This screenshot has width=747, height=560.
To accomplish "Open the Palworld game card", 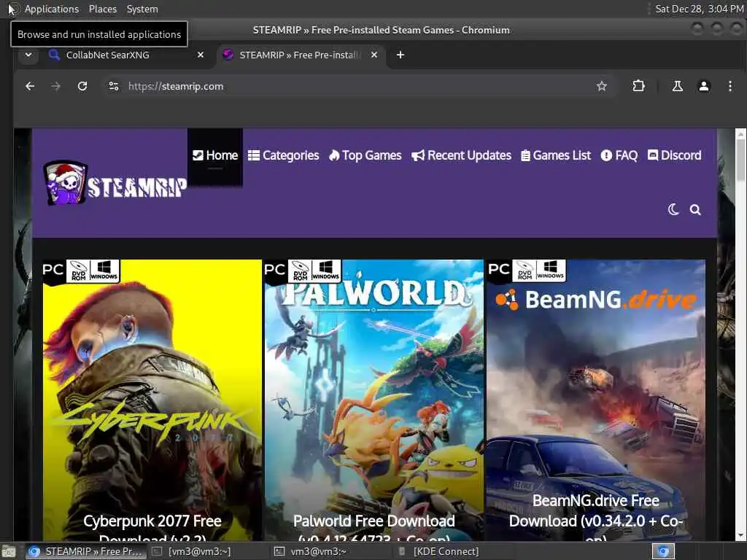I will 374,400.
